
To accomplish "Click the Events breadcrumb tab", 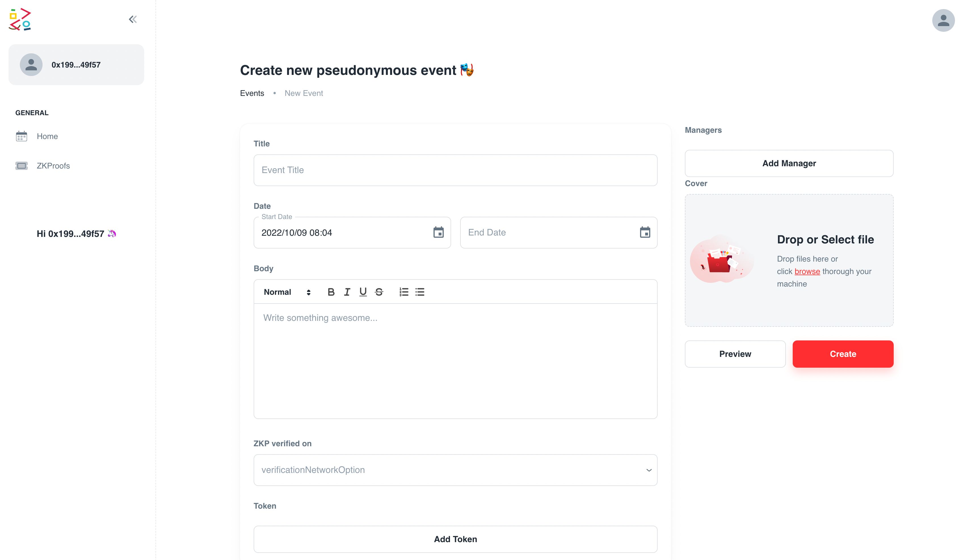I will [x=252, y=93].
